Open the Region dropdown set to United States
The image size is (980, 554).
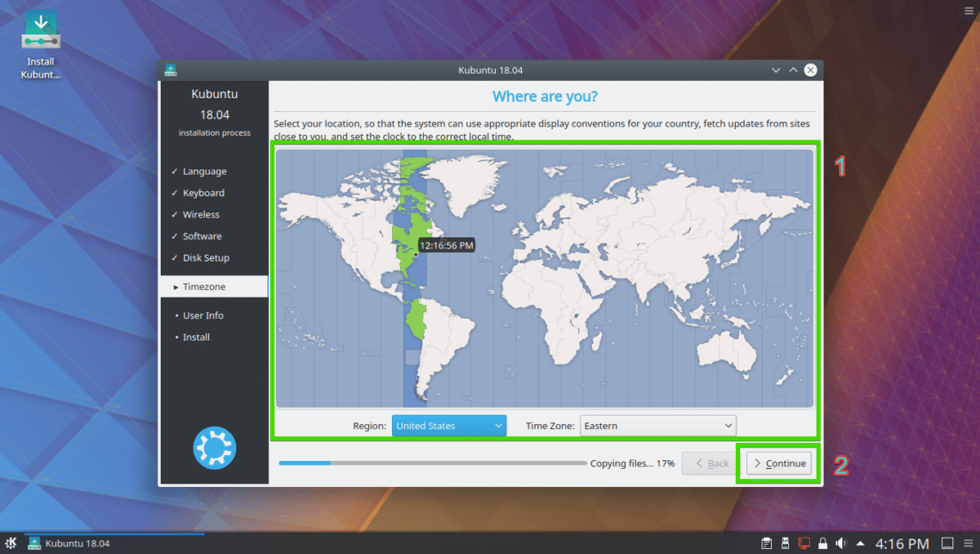click(x=449, y=426)
